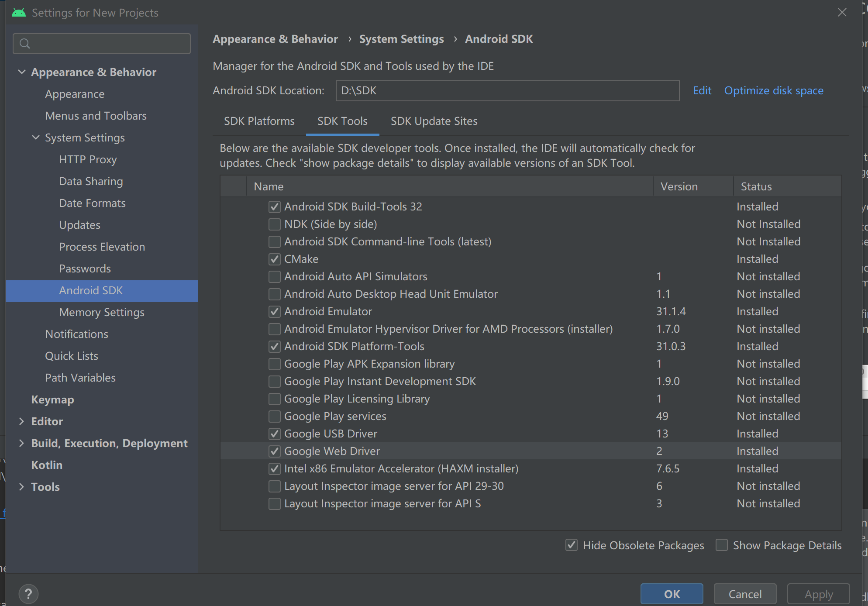Click the settings search field
This screenshot has width=868, height=606.
[x=102, y=44]
